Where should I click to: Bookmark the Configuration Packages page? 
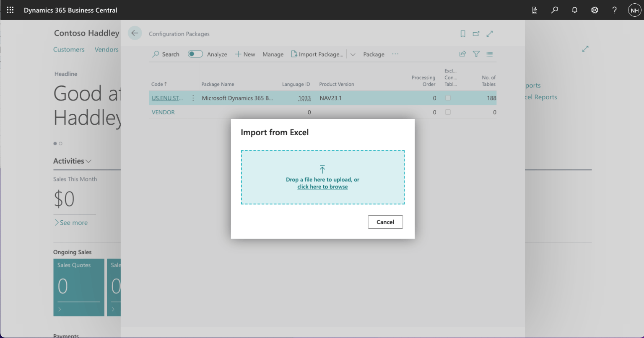click(463, 34)
